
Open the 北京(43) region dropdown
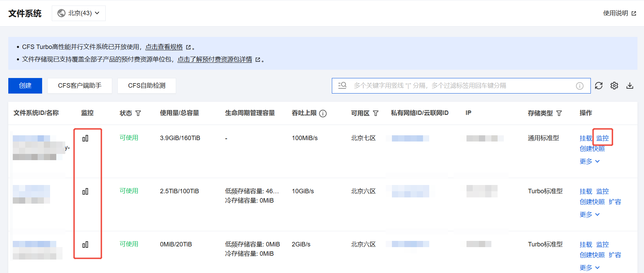(x=79, y=13)
